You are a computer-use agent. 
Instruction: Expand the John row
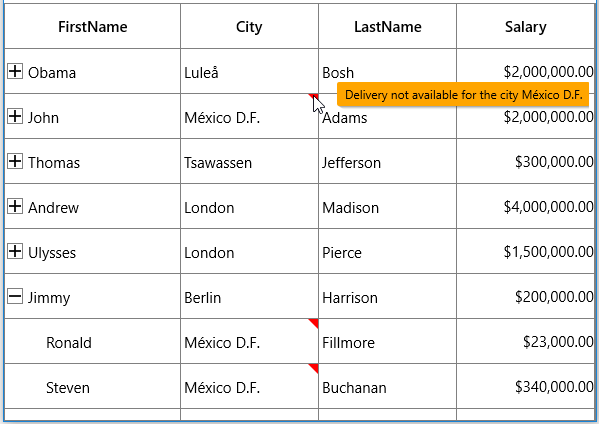pos(15,117)
